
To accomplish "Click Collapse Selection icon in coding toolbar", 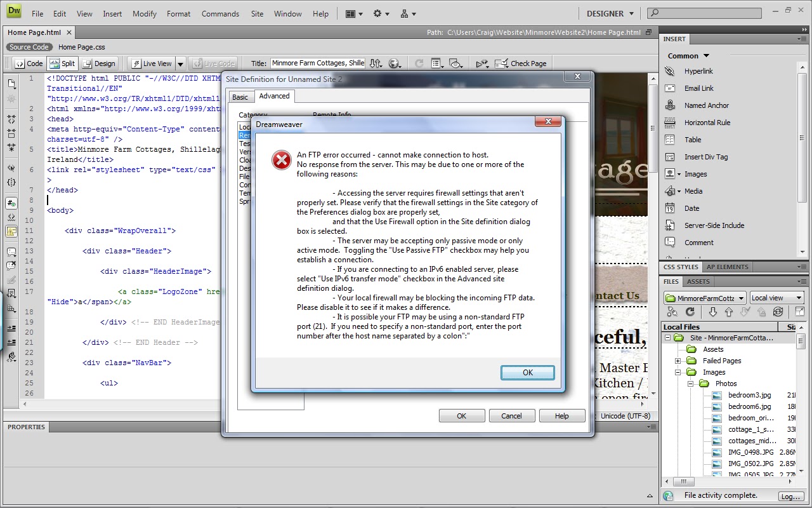I will [x=11, y=133].
